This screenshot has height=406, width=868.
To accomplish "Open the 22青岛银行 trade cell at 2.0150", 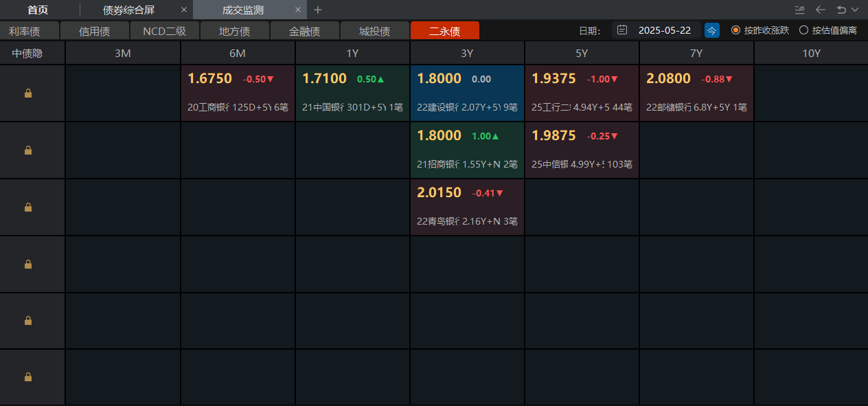I will point(467,207).
